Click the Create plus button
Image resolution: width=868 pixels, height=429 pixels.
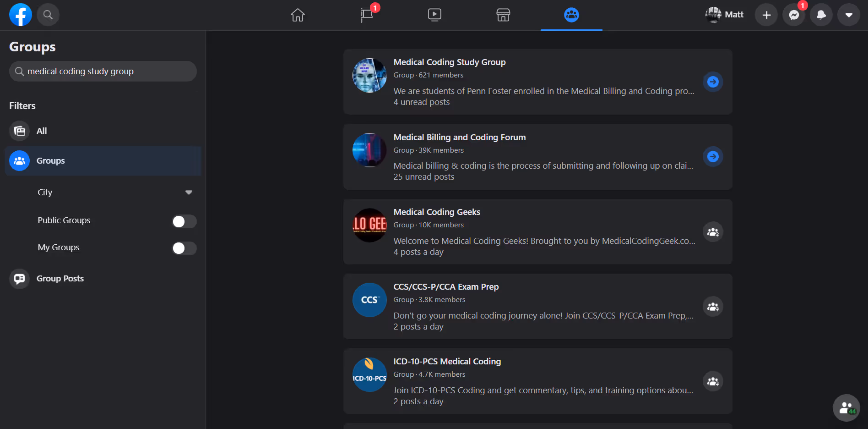pyautogui.click(x=766, y=15)
